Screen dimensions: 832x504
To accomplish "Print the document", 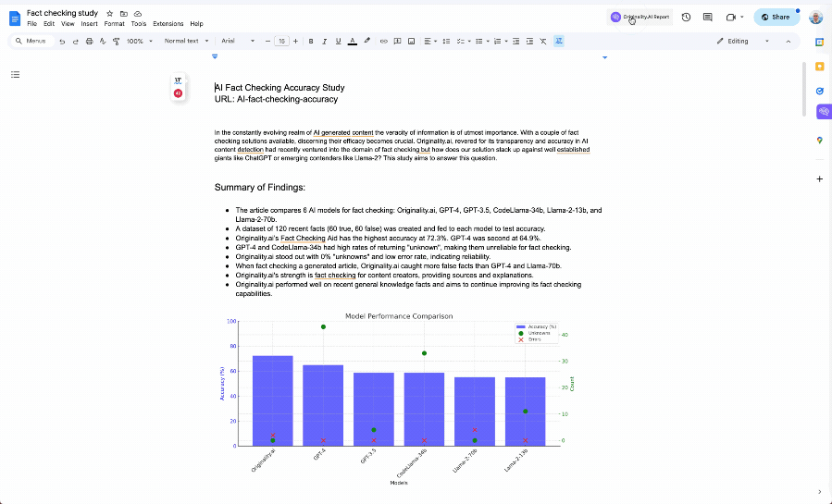I will [89, 42].
